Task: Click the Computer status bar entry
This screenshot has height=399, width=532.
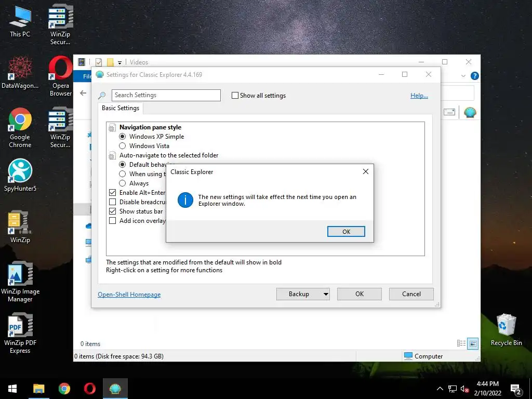Action: (424, 356)
